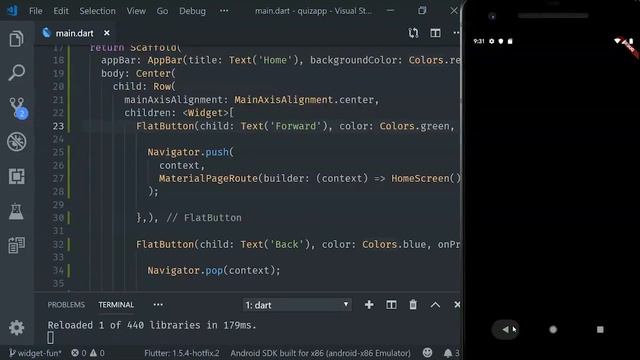Screen dimensions: 640x360
Task: Click the VS Code logo icon
Action: [12, 11]
